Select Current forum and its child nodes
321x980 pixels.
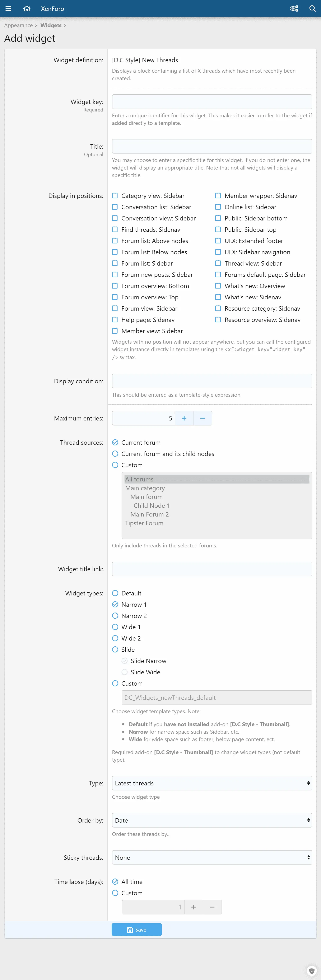pyautogui.click(x=115, y=453)
